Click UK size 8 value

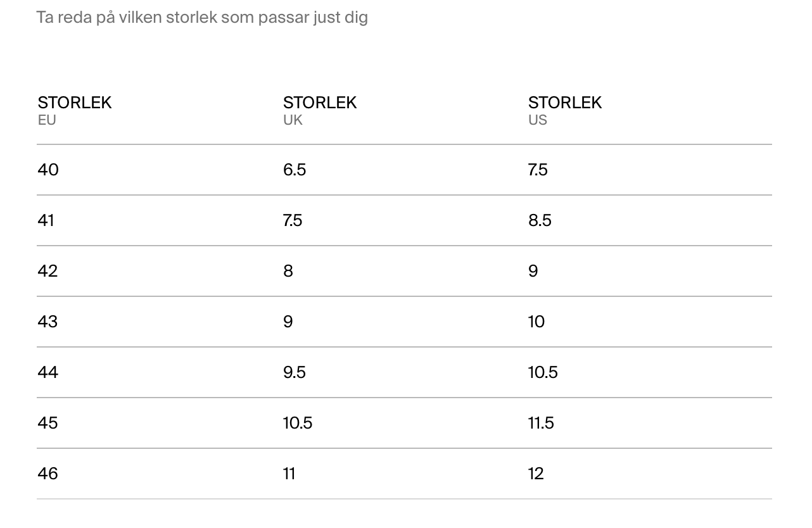tap(288, 271)
